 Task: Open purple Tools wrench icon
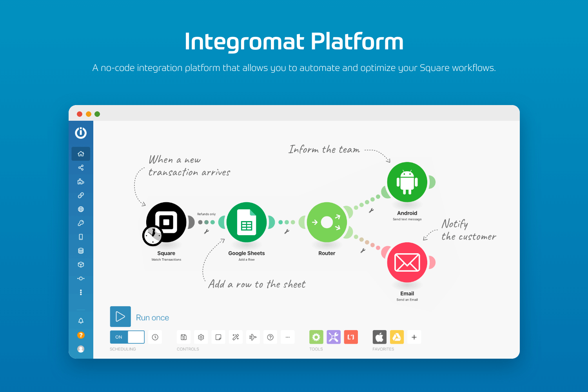coord(334,337)
